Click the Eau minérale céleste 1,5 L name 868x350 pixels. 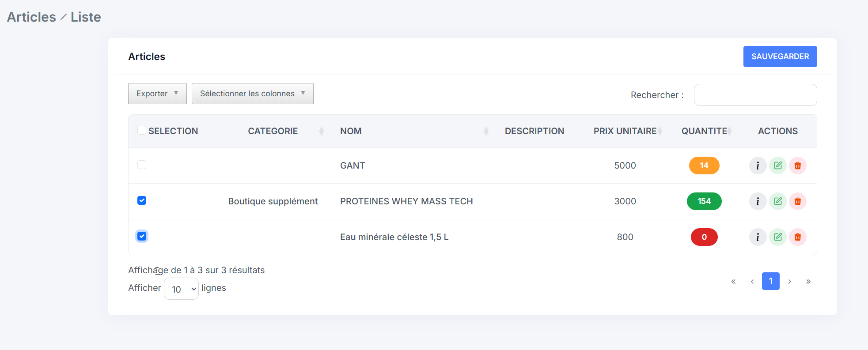[394, 237]
